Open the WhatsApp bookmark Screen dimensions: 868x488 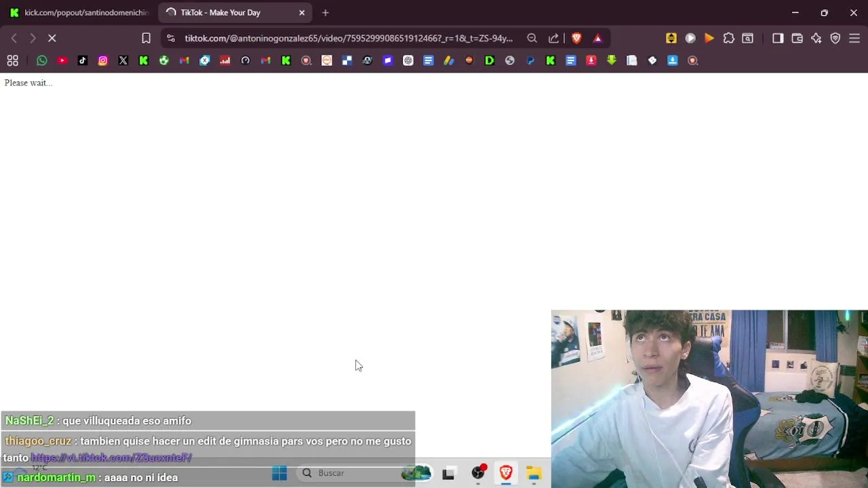42,60
